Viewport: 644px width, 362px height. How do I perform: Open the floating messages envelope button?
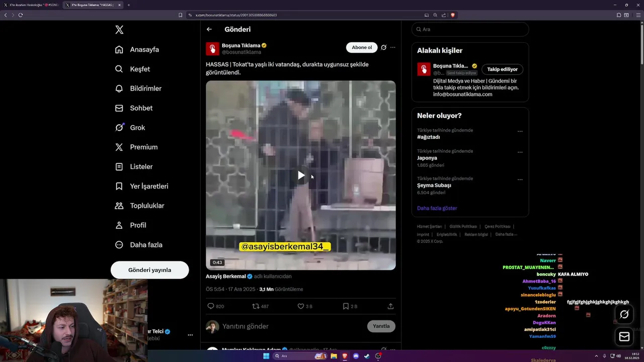[x=624, y=337]
